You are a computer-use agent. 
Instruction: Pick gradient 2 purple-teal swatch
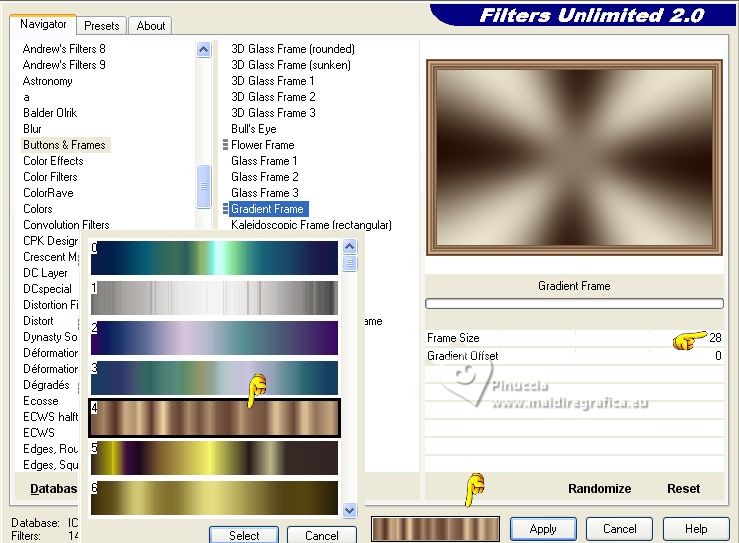pos(214,338)
